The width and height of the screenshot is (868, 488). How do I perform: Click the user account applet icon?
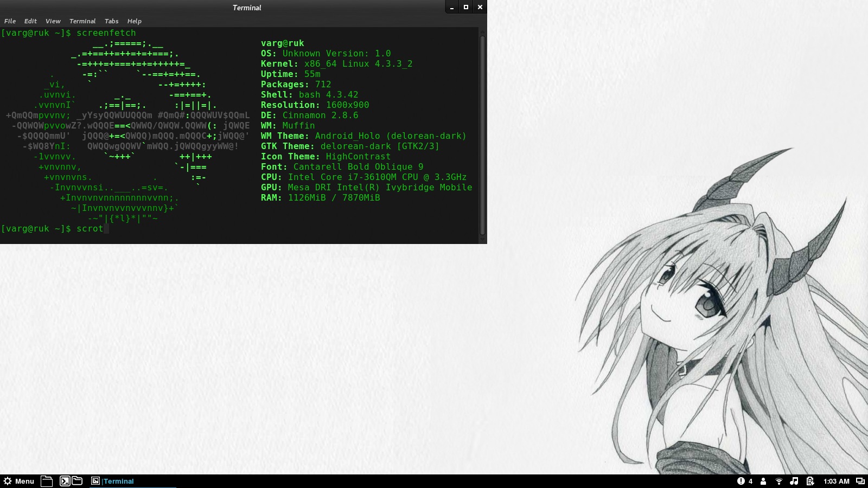(x=763, y=481)
